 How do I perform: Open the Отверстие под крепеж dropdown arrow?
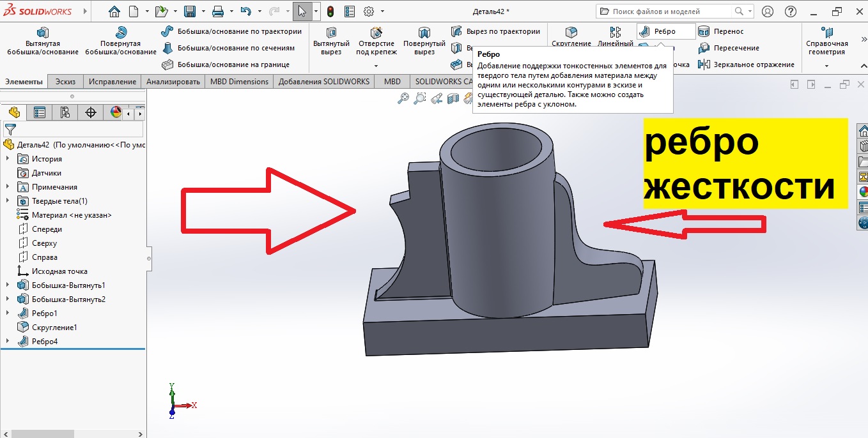tap(376, 66)
